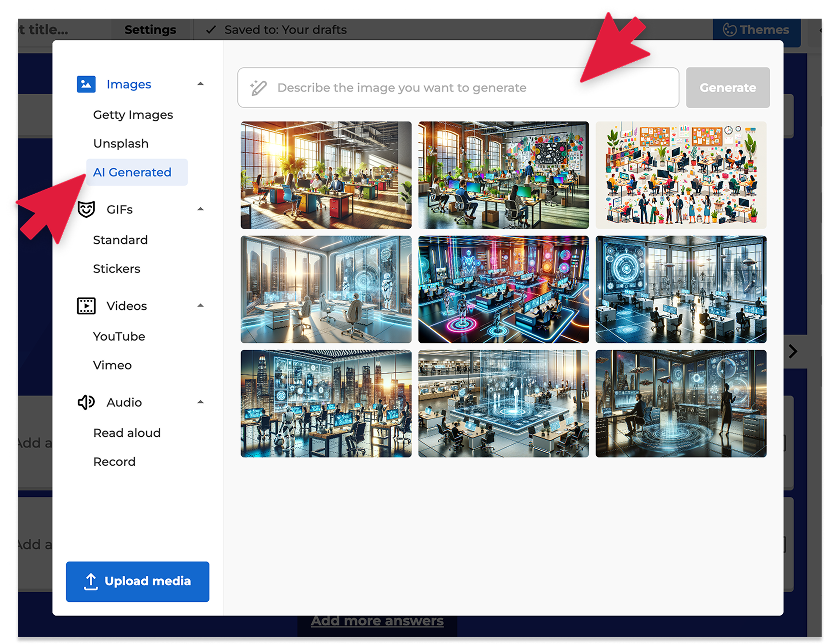Click Upload media button
Image resolution: width=825 pixels, height=644 pixels.
coord(137,581)
